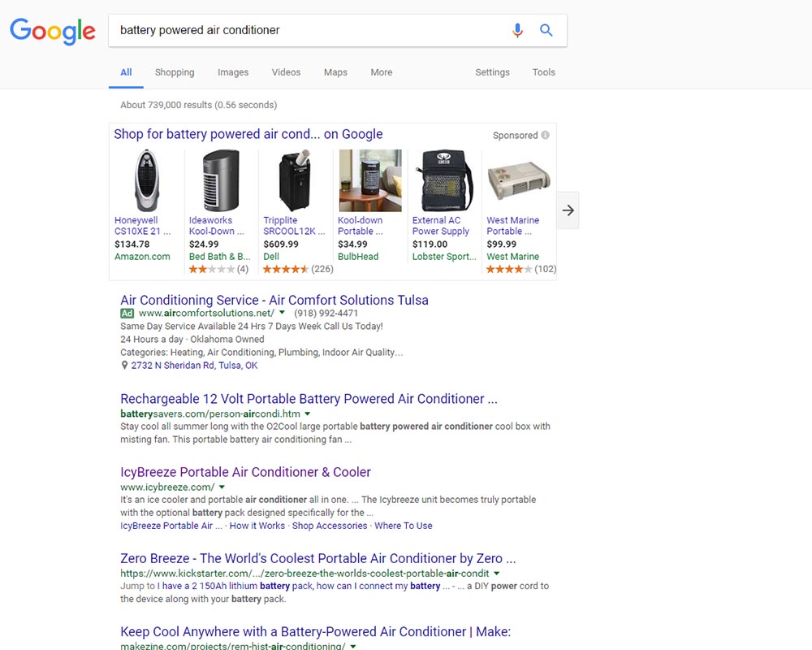Click the blue magnifier search button
Image resolution: width=812 pixels, height=650 pixels.
coord(546,30)
